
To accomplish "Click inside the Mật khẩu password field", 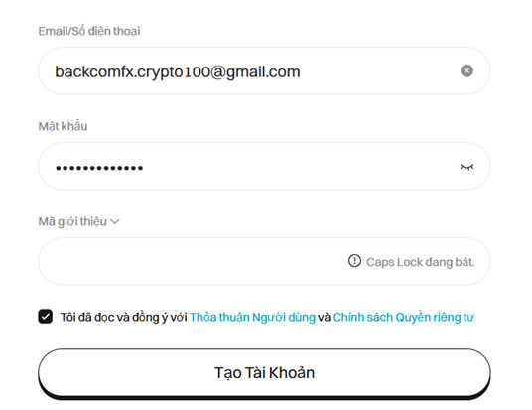I will [264, 167].
